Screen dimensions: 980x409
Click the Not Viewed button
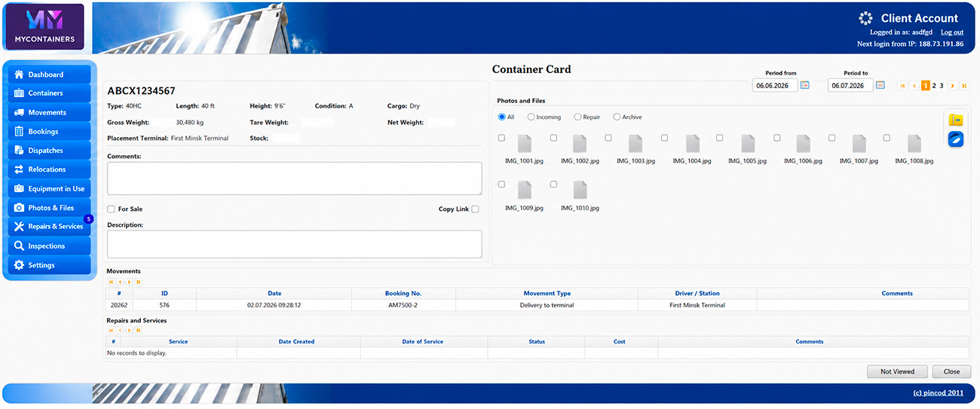[x=897, y=371]
